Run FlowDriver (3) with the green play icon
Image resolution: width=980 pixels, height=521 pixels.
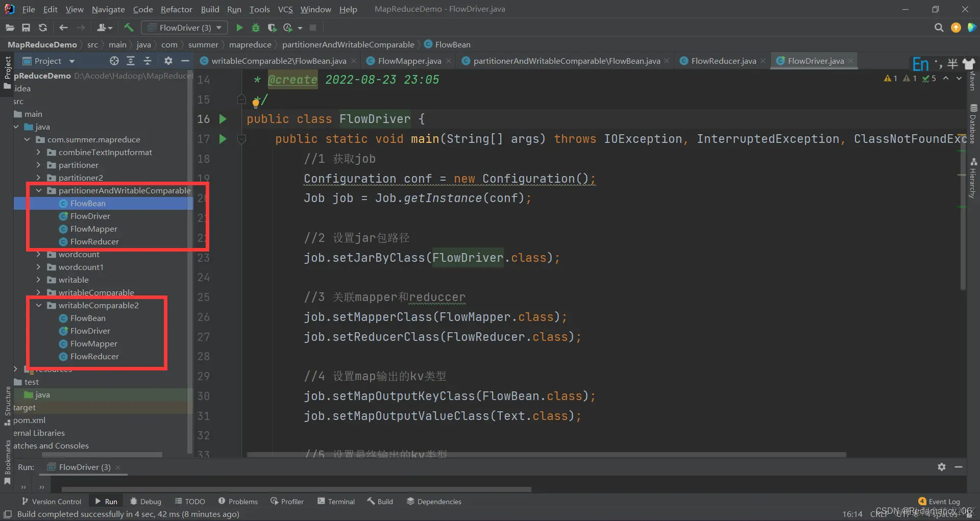tap(239, 28)
